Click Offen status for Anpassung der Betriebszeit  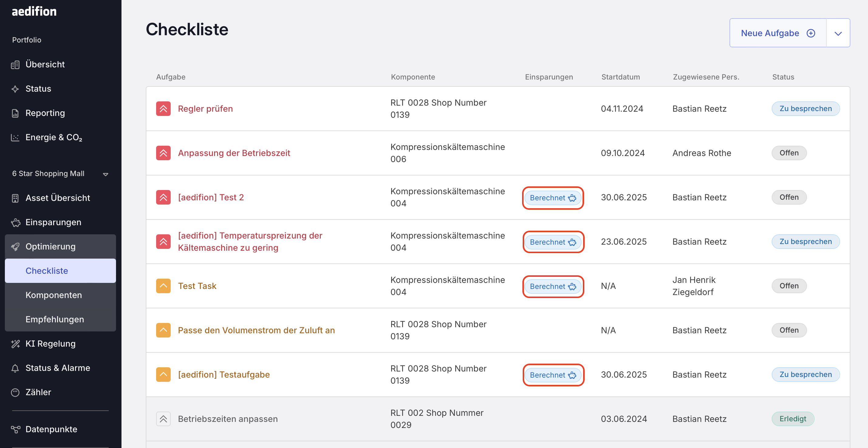(x=789, y=153)
